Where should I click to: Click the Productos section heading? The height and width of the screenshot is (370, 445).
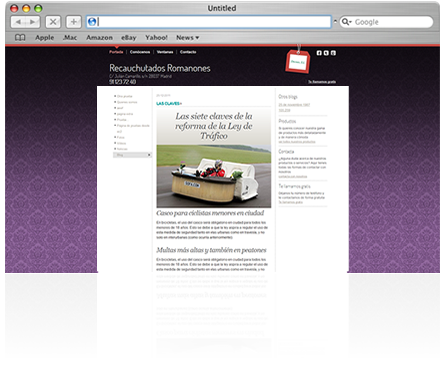click(287, 121)
